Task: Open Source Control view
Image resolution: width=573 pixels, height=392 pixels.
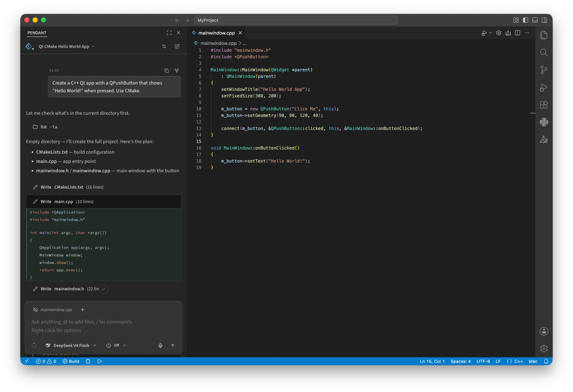Action: pyautogui.click(x=544, y=70)
